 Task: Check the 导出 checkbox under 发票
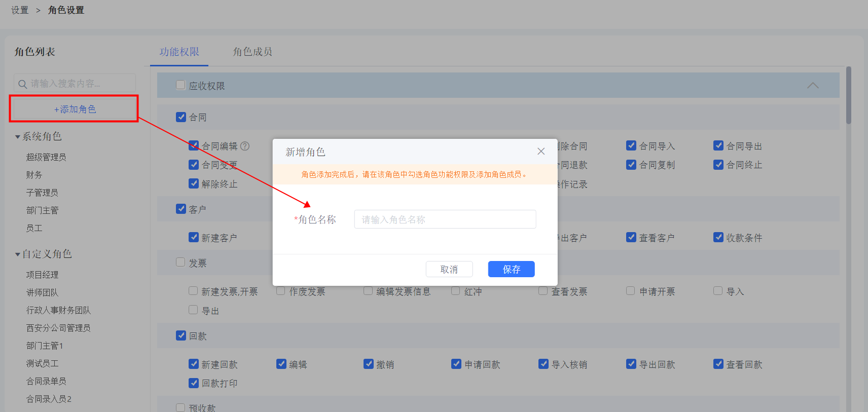pos(193,310)
